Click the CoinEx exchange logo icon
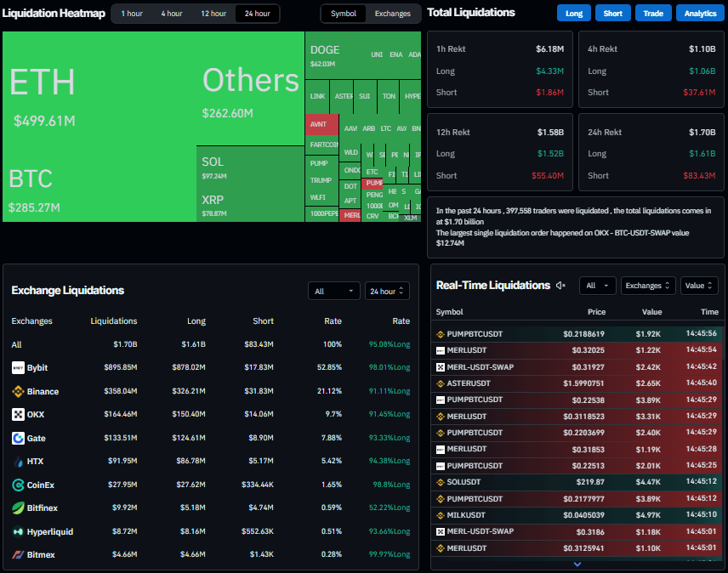The image size is (728, 573). pyautogui.click(x=18, y=485)
